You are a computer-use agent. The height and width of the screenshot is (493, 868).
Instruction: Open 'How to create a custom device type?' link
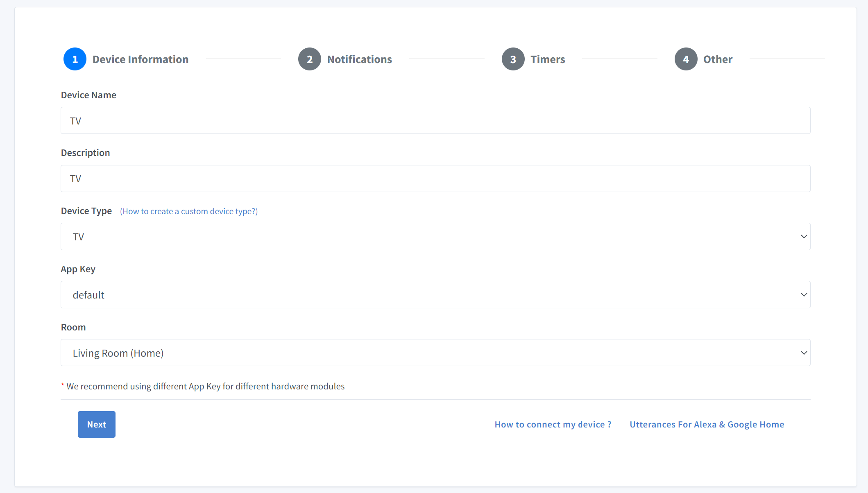pos(189,211)
